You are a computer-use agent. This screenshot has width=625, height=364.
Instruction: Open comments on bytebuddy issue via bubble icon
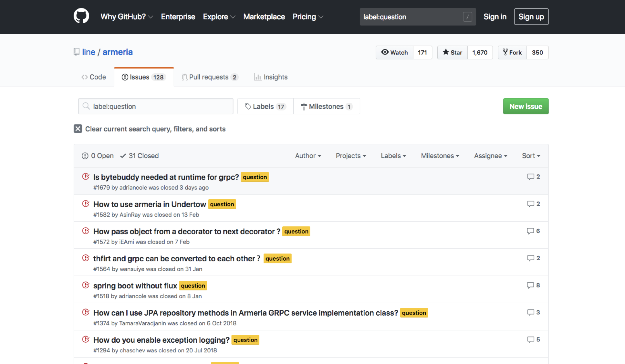point(530,177)
